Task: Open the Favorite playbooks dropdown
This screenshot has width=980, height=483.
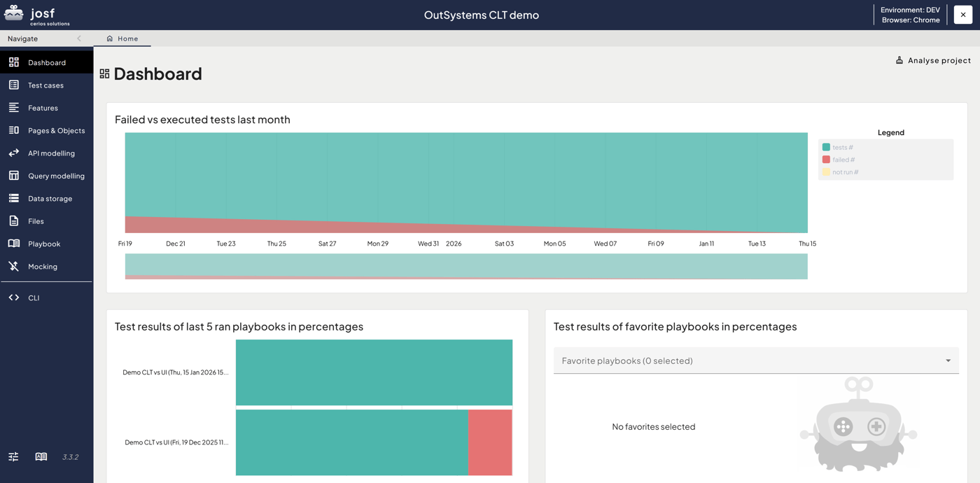Action: point(755,360)
